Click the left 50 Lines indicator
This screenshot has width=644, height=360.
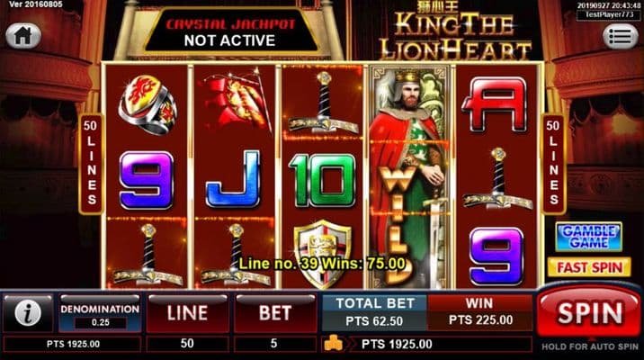(91, 164)
